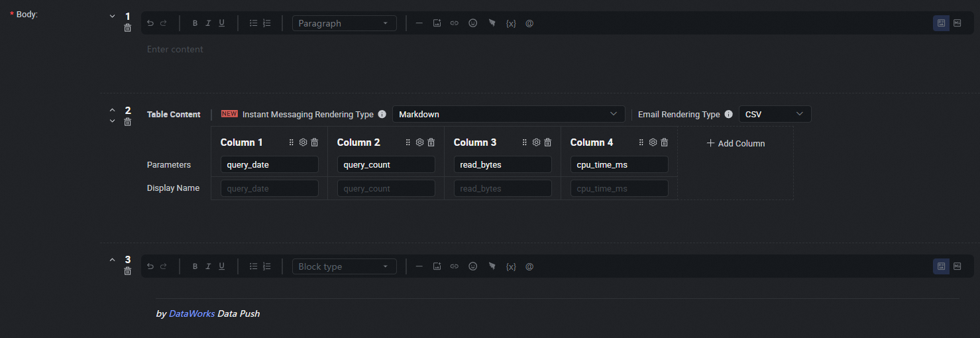Viewport: 980px width, 338px height.
Task: Open the Paragraph style dropdown
Action: [344, 23]
